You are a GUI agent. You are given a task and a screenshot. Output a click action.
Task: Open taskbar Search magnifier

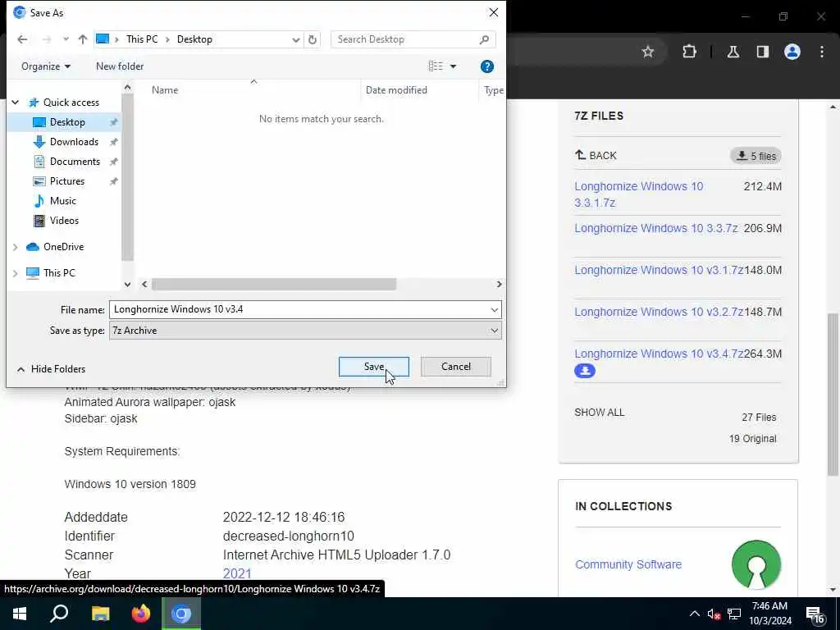coord(59,614)
